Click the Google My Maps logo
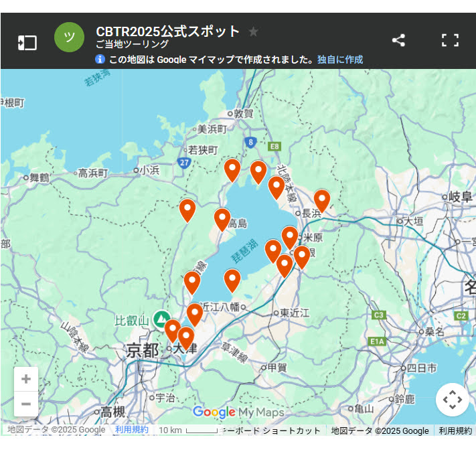Viewport: 476px width, 476px height. [238, 412]
